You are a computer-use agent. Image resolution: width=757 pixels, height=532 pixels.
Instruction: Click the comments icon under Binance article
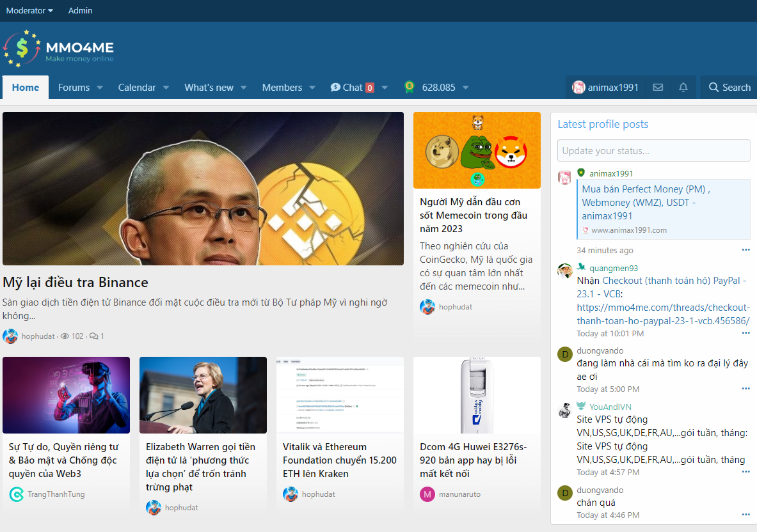click(x=93, y=336)
